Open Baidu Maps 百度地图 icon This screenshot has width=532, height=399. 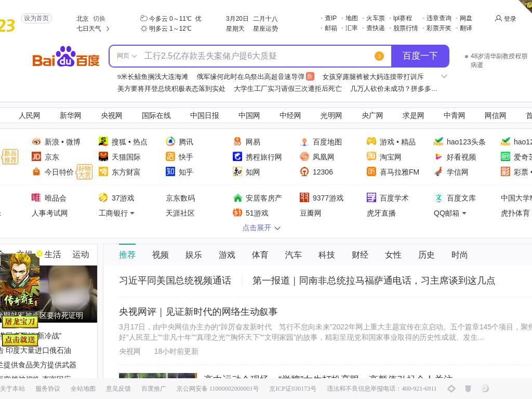304,142
